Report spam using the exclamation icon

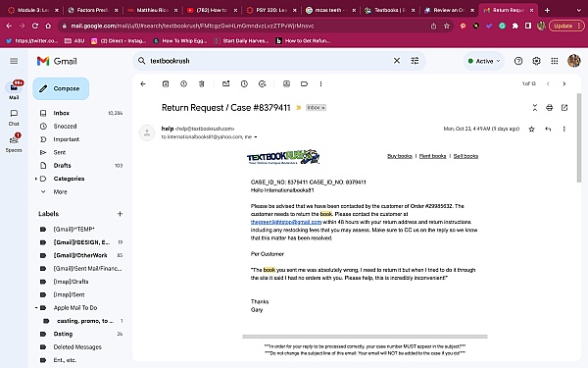183,83
